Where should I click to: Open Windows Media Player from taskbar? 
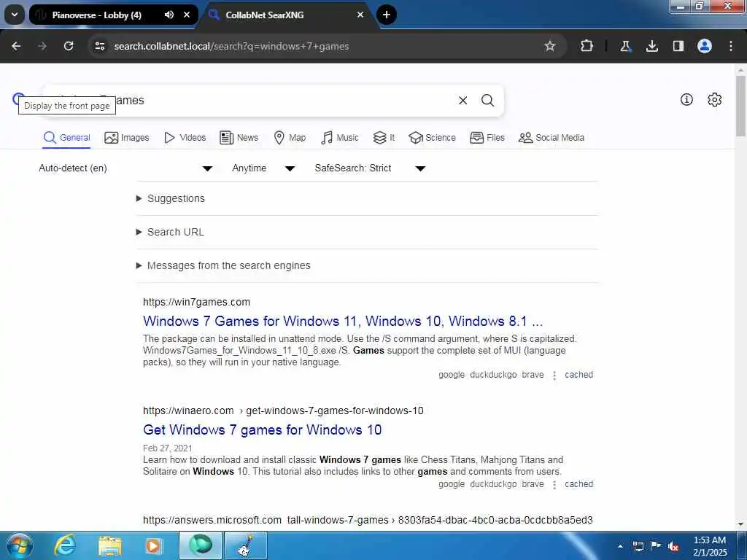tap(153, 545)
